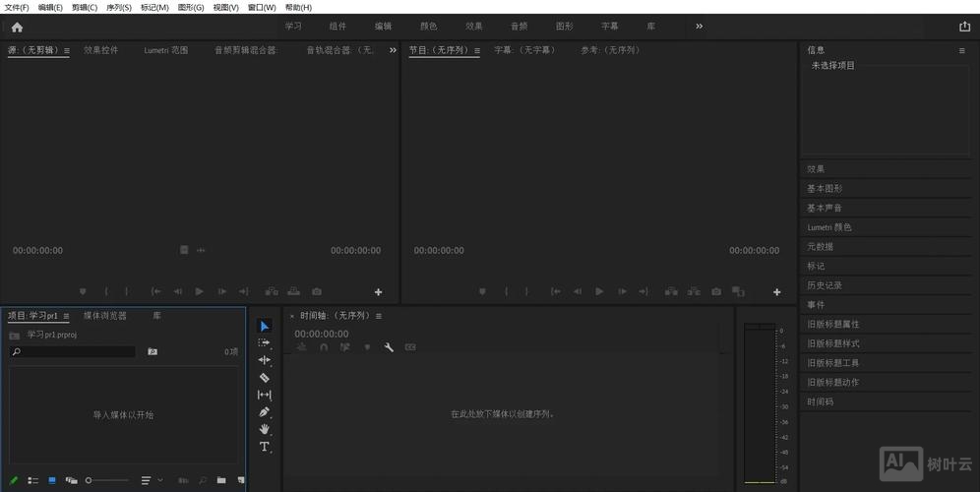Click the export/share icon at top right

964,28
